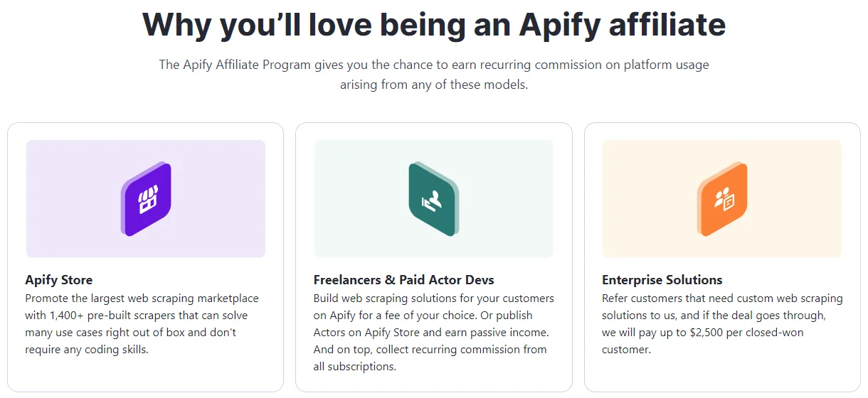The image size is (868, 398).
Task: Click the purple Apify Store shop icon
Action: pyautogui.click(x=146, y=199)
